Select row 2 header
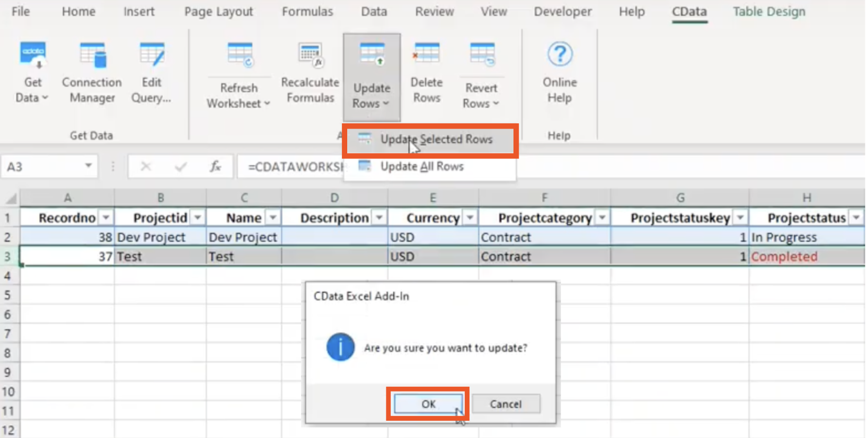Viewport: 868px width, 438px height. click(9, 237)
